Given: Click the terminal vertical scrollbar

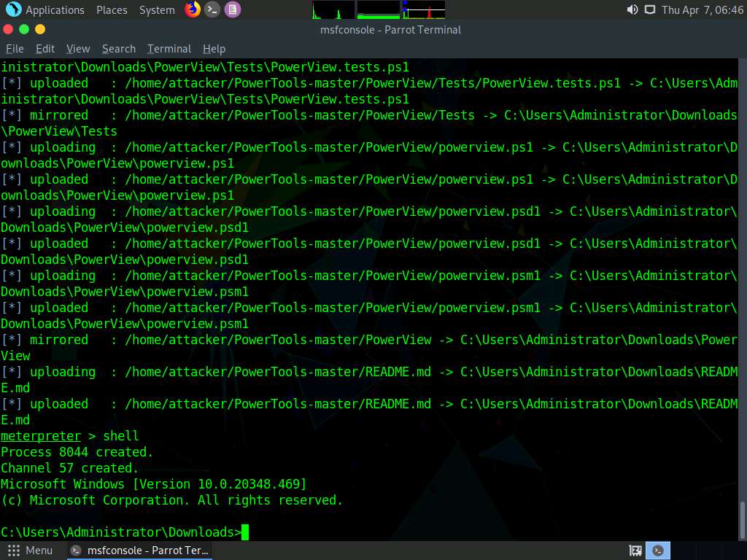Looking at the screenshot, I should (743, 518).
